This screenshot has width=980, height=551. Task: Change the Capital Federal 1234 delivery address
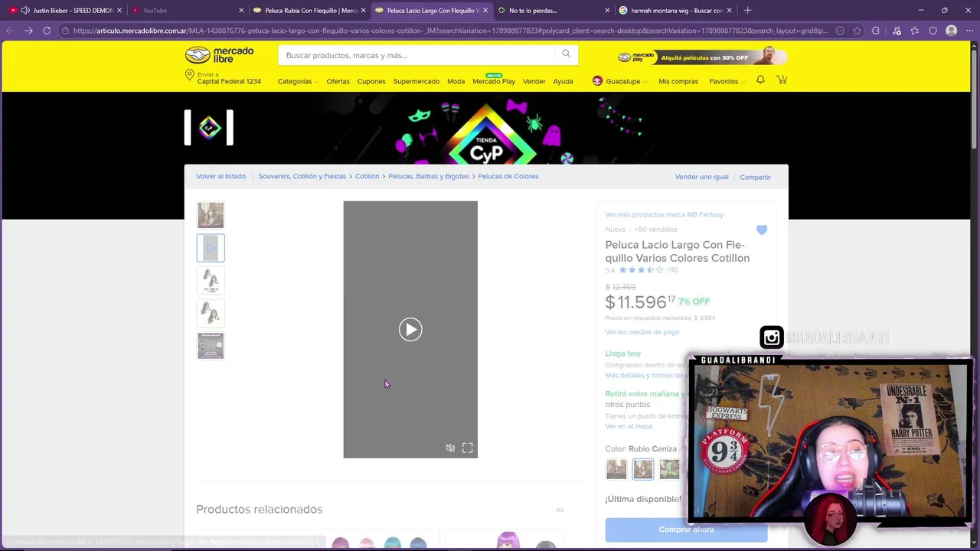229,81
